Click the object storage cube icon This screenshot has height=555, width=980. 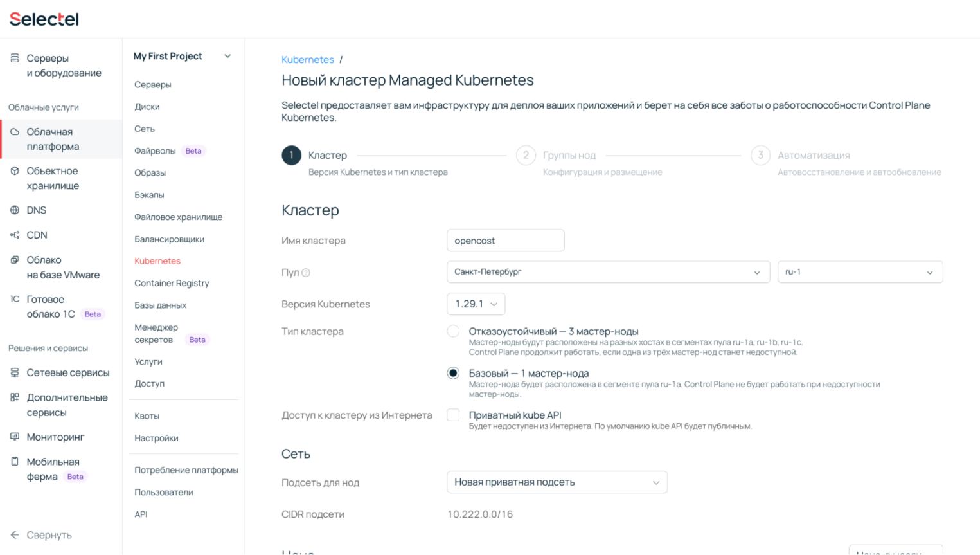point(15,171)
